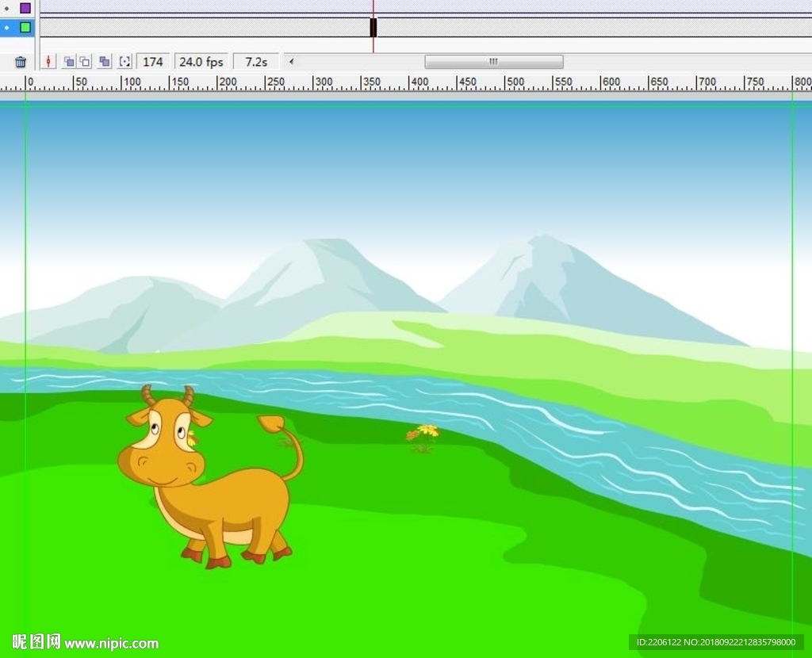Image resolution: width=812 pixels, height=658 pixels.
Task: Click the lock dot of the selected green layer
Action: (x=6, y=28)
